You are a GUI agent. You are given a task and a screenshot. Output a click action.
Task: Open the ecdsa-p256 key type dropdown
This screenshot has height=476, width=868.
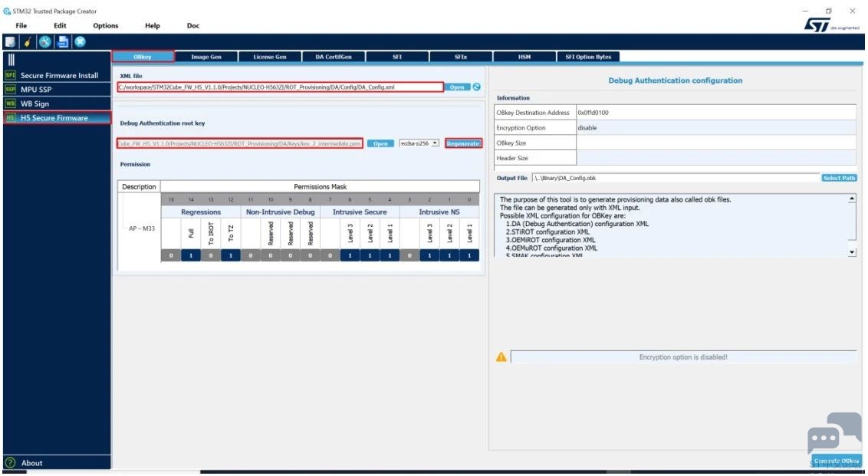[x=419, y=143]
